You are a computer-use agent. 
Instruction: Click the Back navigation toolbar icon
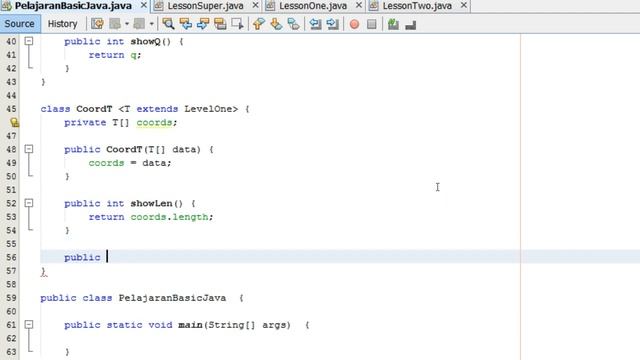[116, 24]
